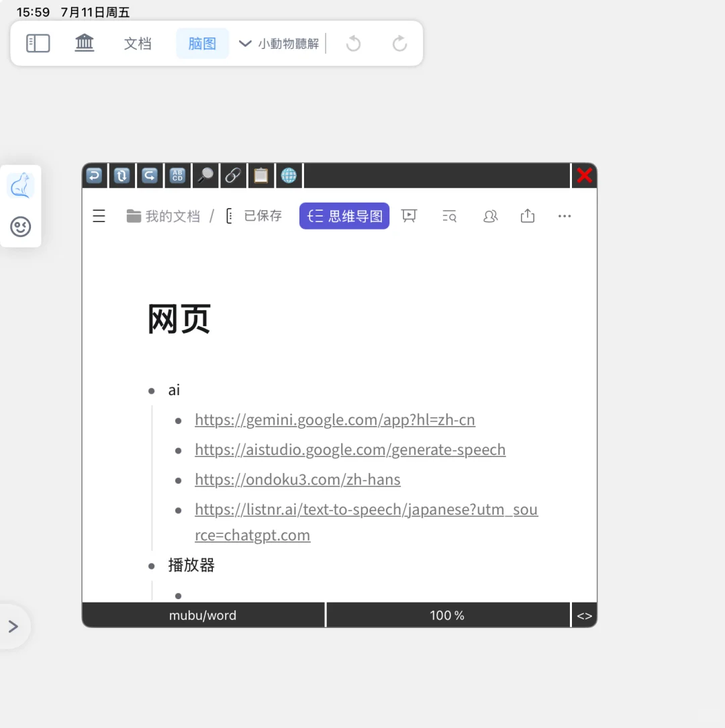
Task: Toggle the 思维导图 mind map view
Action: [x=344, y=215]
